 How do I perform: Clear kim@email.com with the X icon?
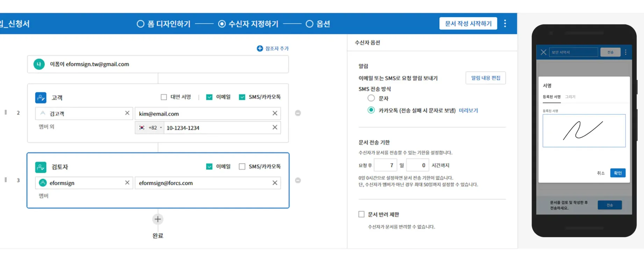275,113
